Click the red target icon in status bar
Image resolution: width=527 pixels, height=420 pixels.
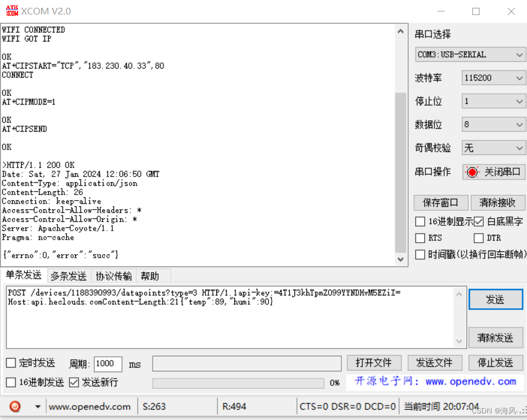(x=14, y=406)
